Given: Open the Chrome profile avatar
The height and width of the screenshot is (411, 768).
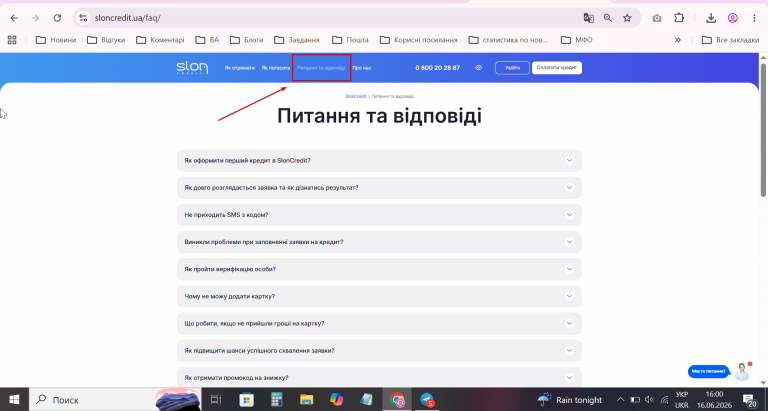Looking at the screenshot, I should tap(733, 18).
